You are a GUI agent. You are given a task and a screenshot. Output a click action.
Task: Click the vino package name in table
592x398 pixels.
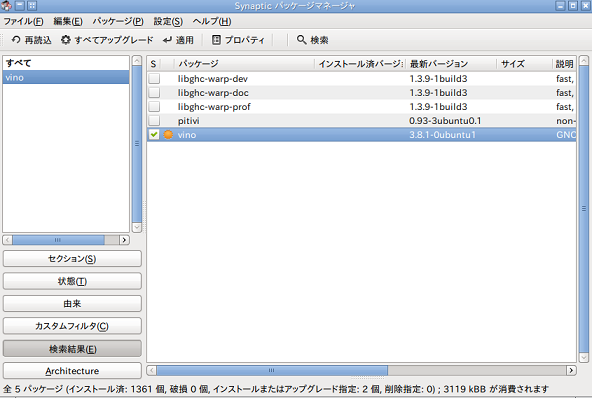187,134
